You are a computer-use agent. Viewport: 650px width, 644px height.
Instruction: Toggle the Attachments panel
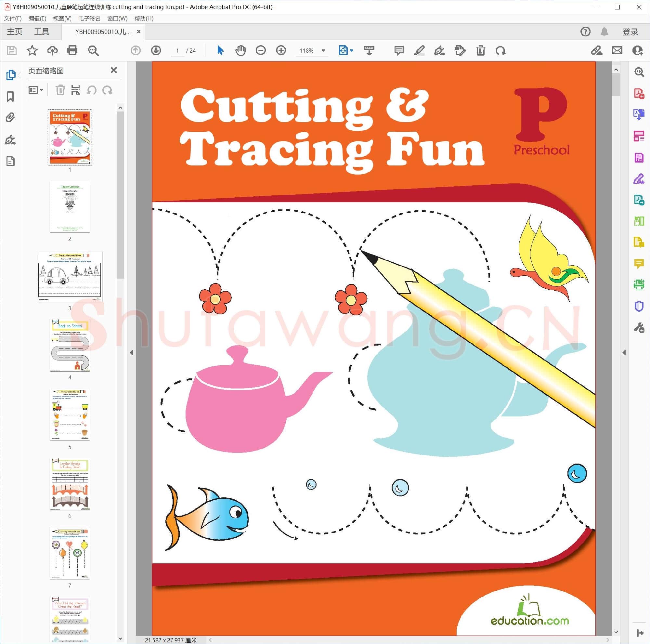[x=11, y=117]
